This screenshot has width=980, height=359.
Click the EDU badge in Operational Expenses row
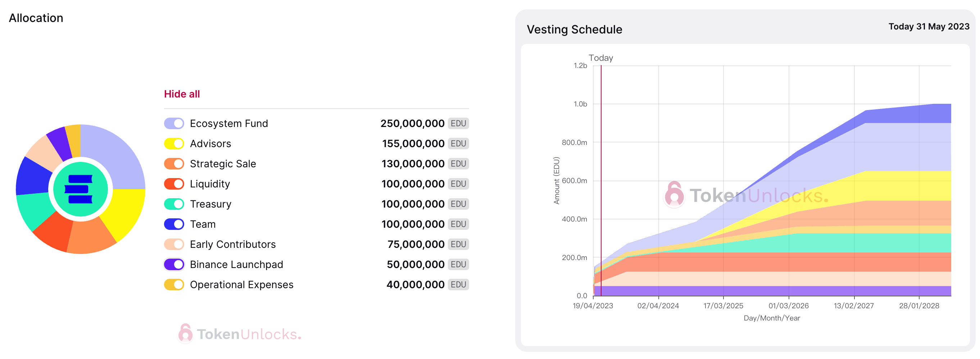point(458,285)
